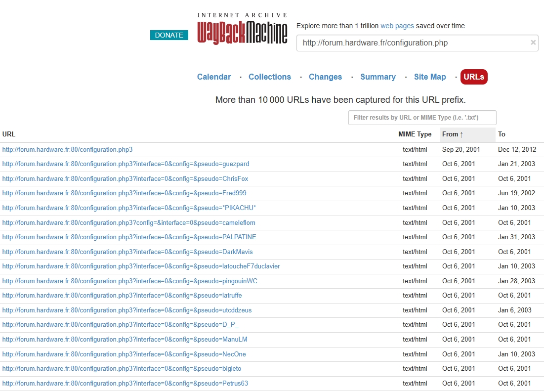Click the To date in the *PIKACHU* row
The width and height of the screenshot is (544, 392).
point(517,208)
